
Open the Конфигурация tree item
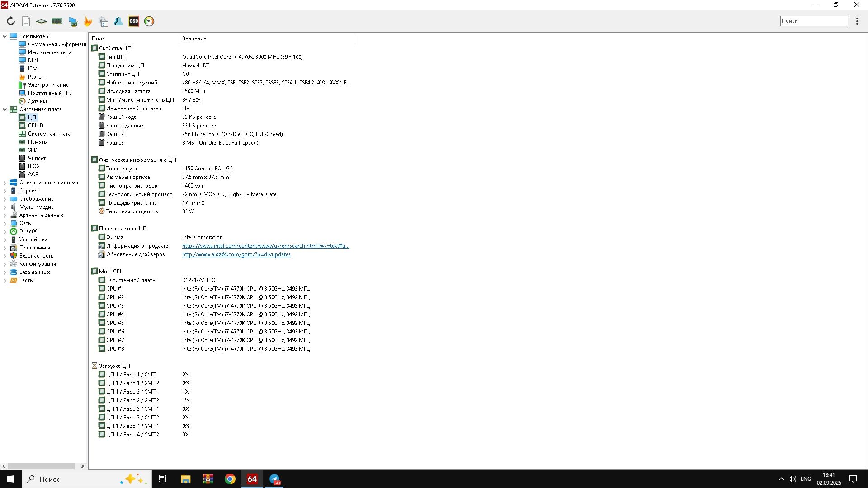pos(33,264)
